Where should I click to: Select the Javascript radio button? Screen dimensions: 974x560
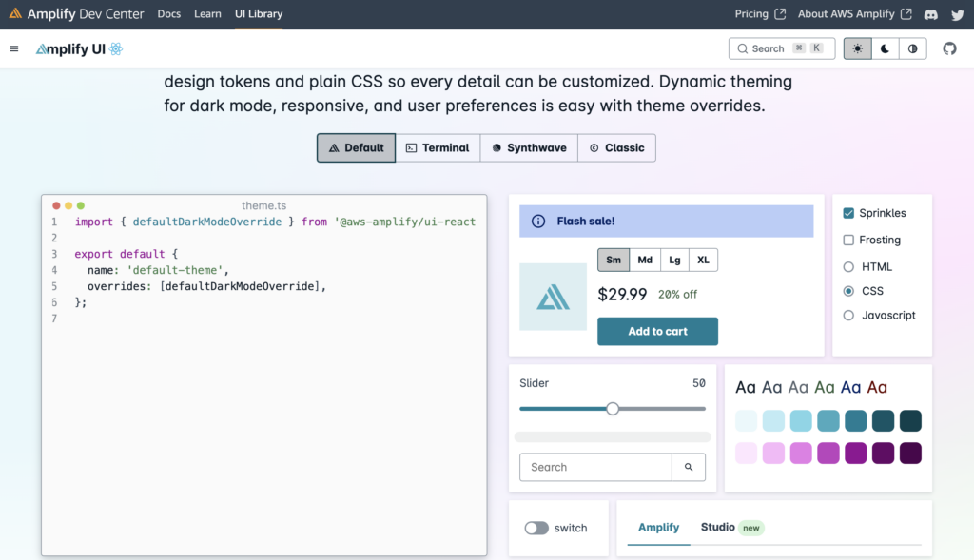point(848,316)
